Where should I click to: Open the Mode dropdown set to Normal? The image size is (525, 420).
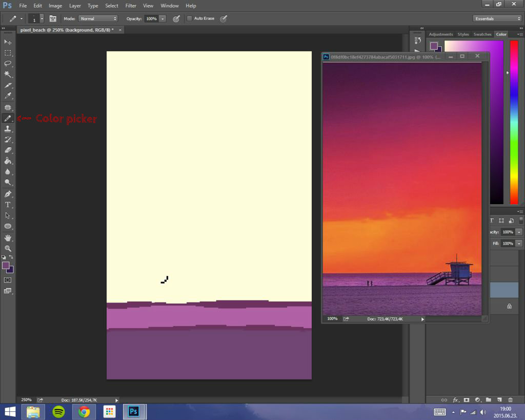[98, 19]
